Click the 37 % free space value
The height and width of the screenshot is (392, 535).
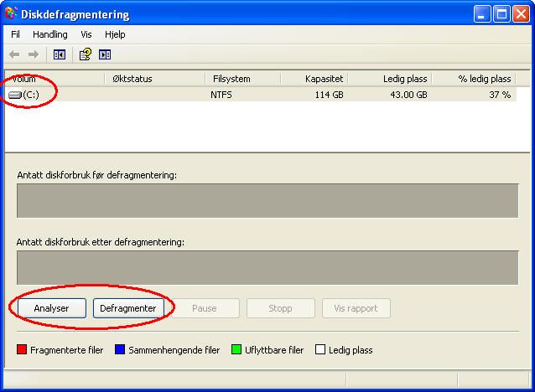tap(500, 95)
